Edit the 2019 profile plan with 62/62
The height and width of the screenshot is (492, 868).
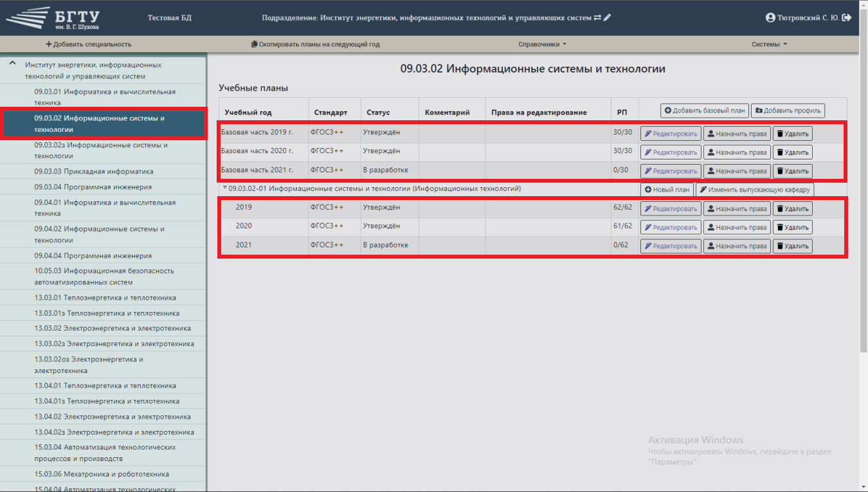click(671, 208)
